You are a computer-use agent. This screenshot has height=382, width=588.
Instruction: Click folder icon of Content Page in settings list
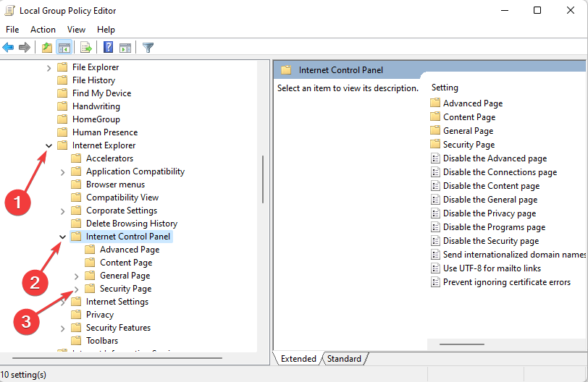point(435,116)
